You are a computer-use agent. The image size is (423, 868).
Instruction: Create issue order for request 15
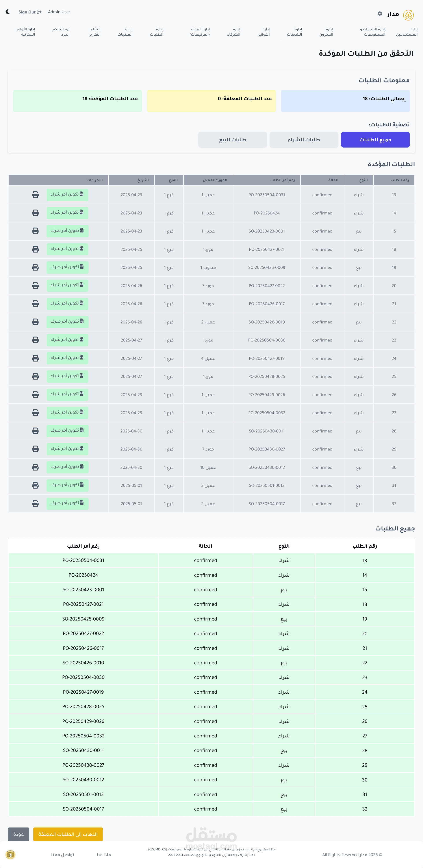point(67,231)
